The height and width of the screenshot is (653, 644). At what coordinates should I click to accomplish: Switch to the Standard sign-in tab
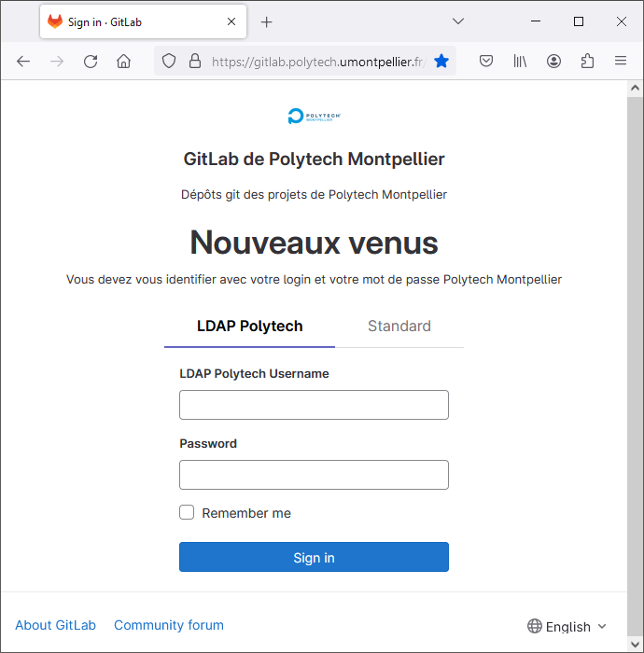pyautogui.click(x=399, y=326)
